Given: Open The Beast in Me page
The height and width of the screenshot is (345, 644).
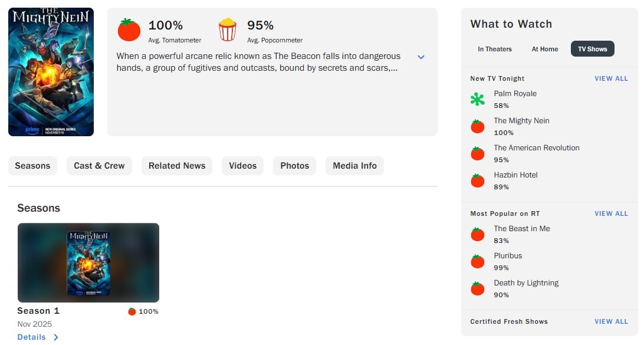Looking at the screenshot, I should (521, 229).
